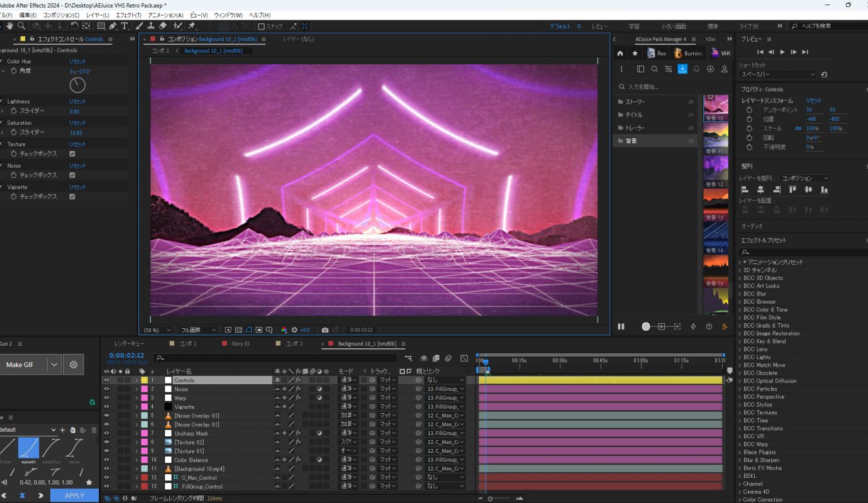Hide the Noise layer with eye icon
868x503 pixels.
coord(106,389)
